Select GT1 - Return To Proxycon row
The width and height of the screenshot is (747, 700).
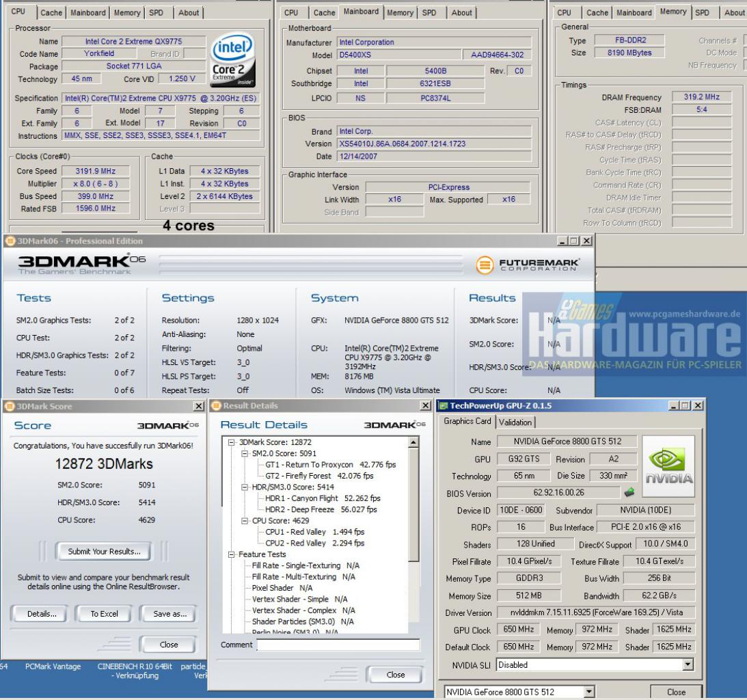pos(330,465)
